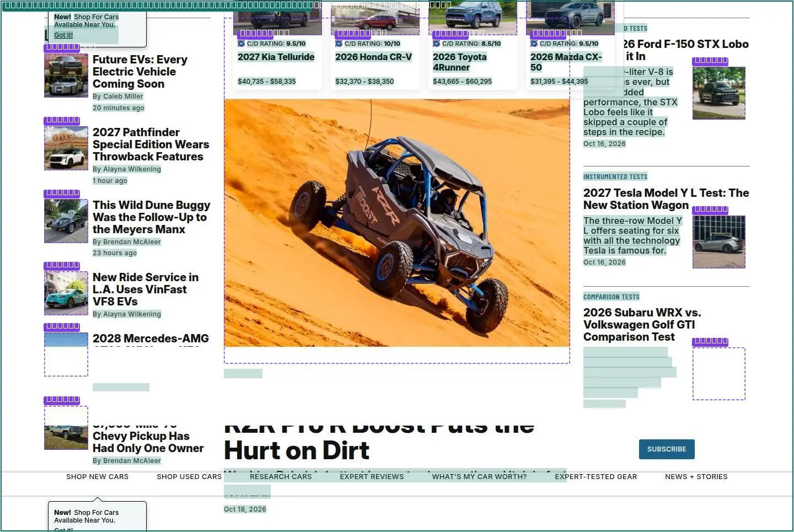Click the $32,370 - $38,350 price range
This screenshot has width=794, height=532.
[x=364, y=82]
